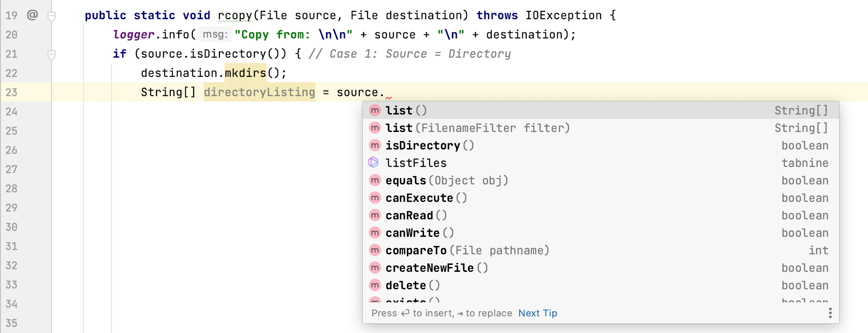Click the msg: parameter hint
Image resolution: width=868 pixels, height=333 pixels.
215,35
